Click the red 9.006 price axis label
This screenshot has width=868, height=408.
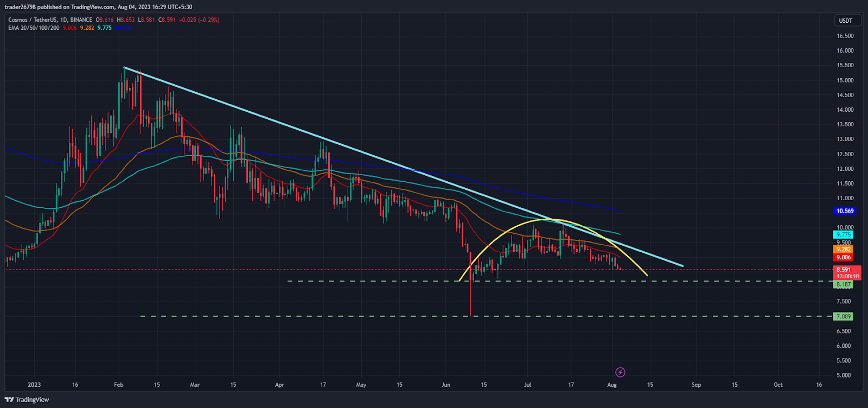pyautogui.click(x=843, y=257)
